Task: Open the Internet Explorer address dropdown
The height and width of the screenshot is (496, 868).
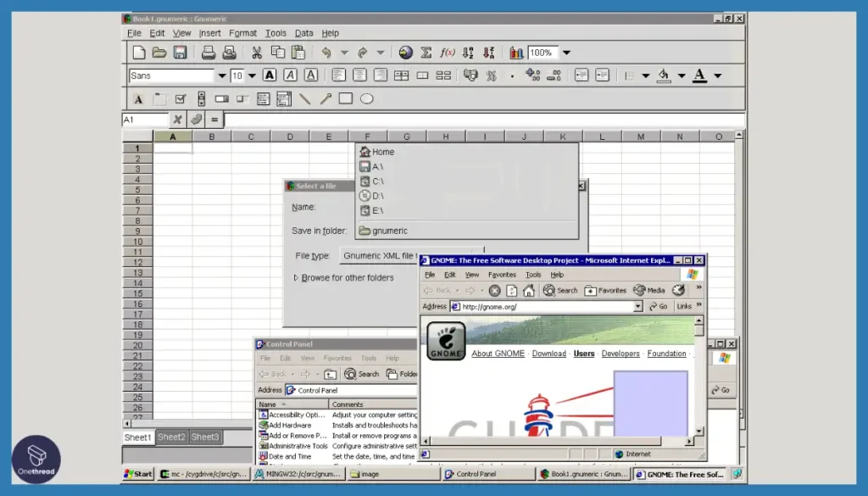Action: click(x=637, y=306)
